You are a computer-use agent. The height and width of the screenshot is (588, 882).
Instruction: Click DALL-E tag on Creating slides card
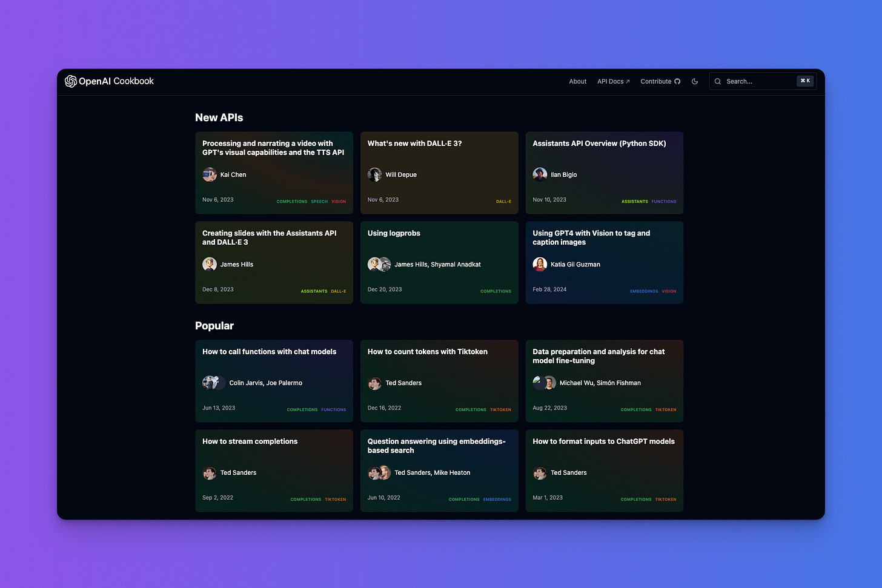(339, 291)
